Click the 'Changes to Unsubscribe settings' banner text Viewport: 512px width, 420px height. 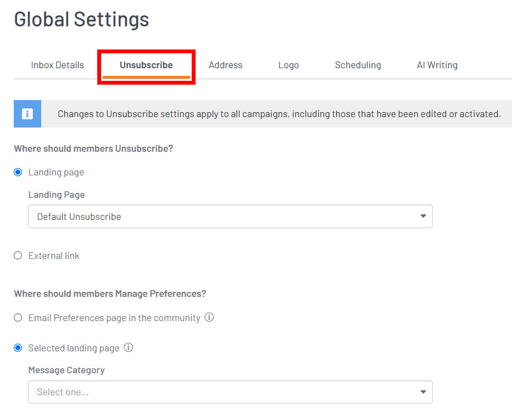279,114
